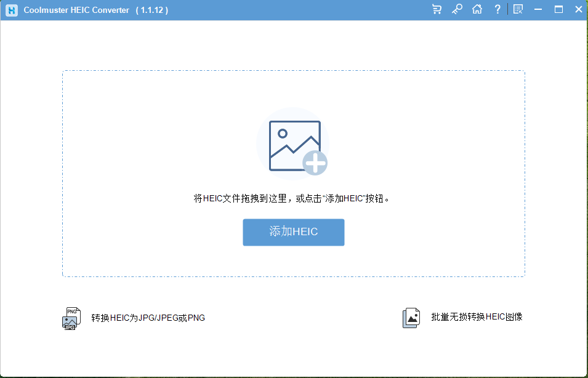The width and height of the screenshot is (588, 378).
Task: Go to the home page icon
Action: (x=477, y=9)
